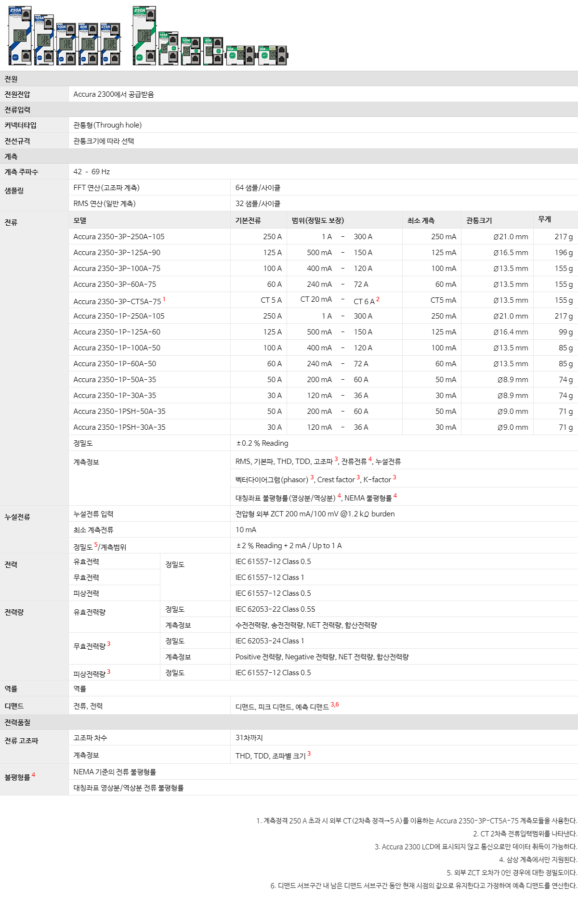Click model "Accura 2350-1P-30A-35"

click(x=115, y=396)
